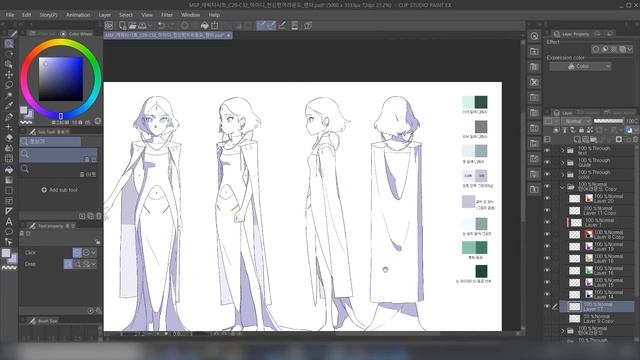The width and height of the screenshot is (640, 360).
Task: Click the Open file folder icon
Action: coord(132,26)
